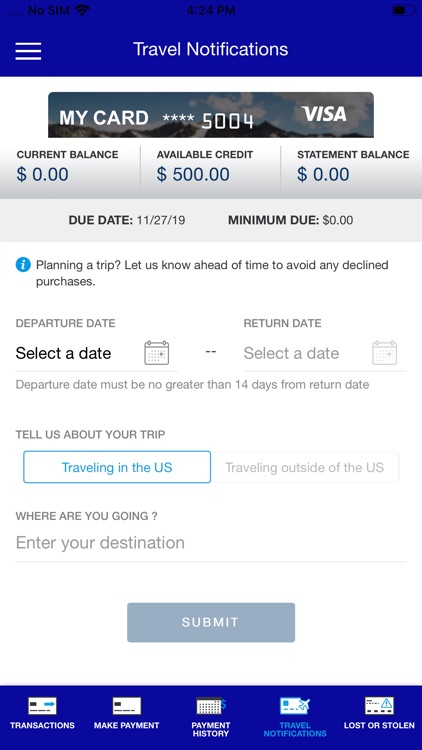Tap the blue info icon
Viewport: 422px width, 750px height.
(x=23, y=265)
